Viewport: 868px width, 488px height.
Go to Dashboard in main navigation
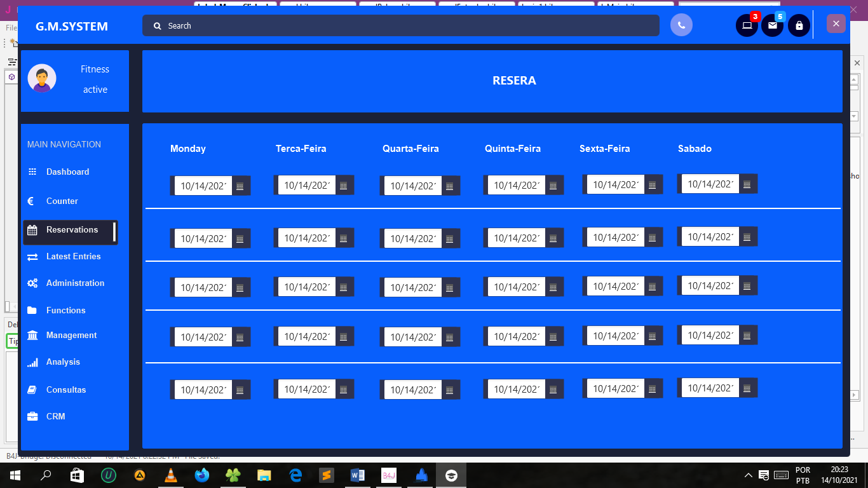pyautogui.click(x=67, y=172)
